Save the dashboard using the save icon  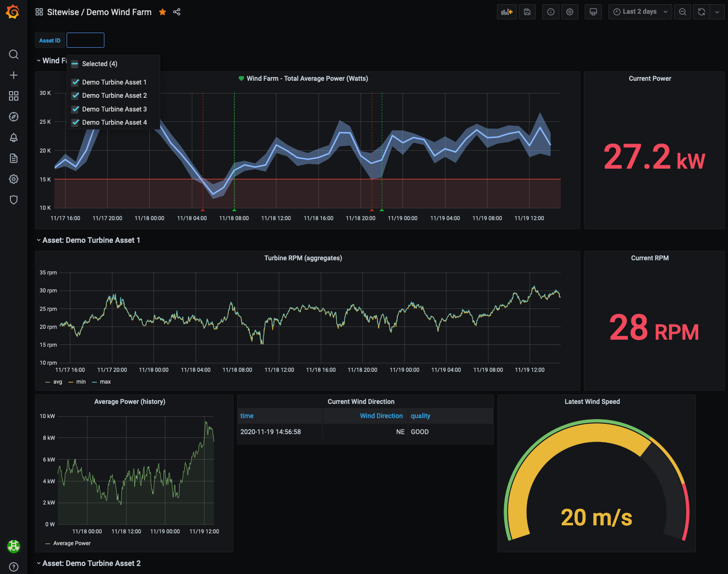(527, 11)
